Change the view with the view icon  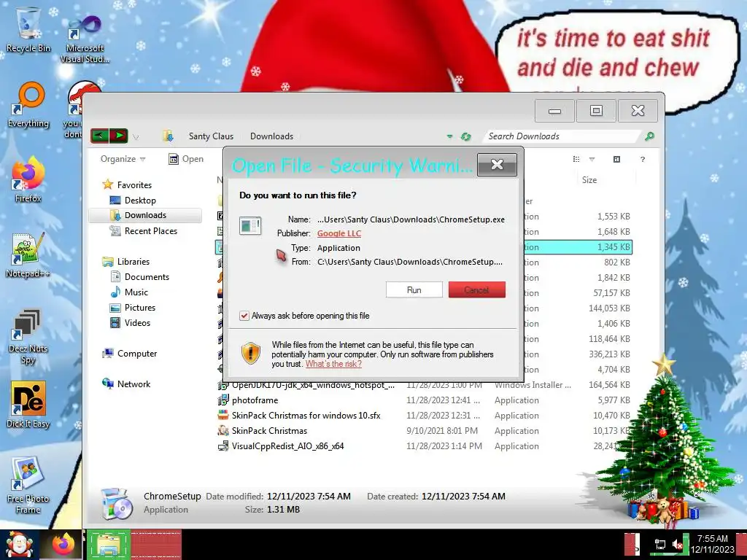point(576,159)
